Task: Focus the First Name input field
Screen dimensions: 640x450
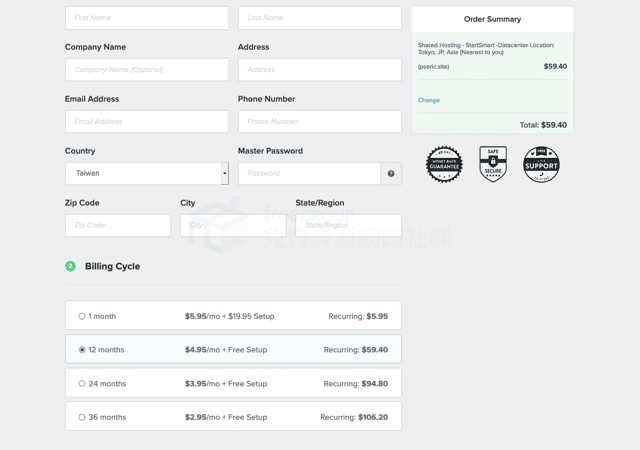Action: 147,18
